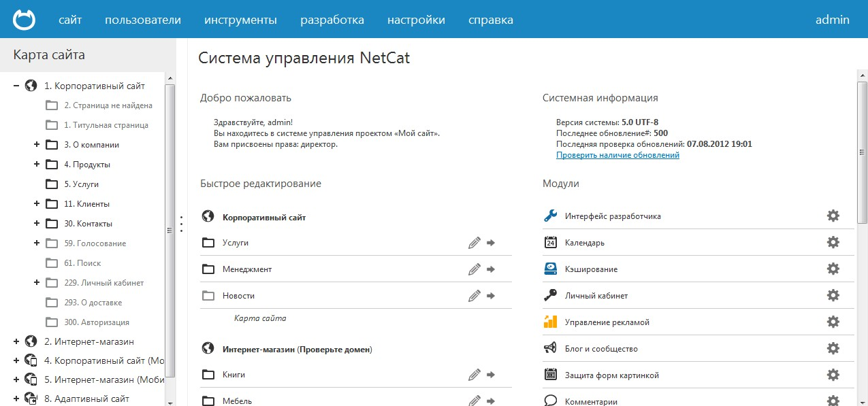
Task: Click the Блог и сообщество megaphone icon
Action: tap(551, 348)
